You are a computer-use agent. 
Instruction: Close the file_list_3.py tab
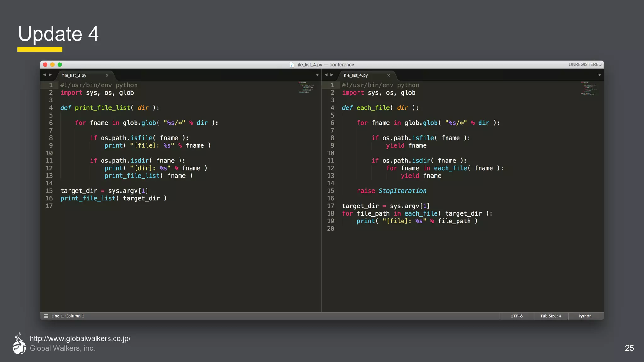point(107,75)
